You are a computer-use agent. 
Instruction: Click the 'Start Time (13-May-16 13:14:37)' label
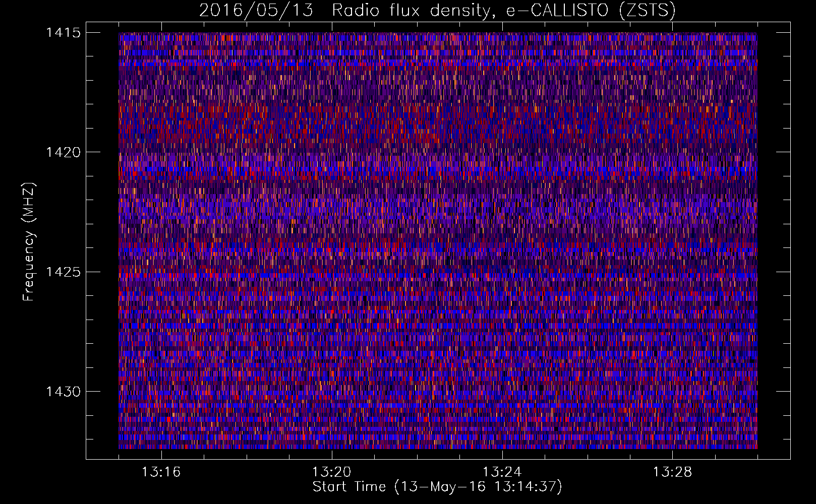point(437,487)
